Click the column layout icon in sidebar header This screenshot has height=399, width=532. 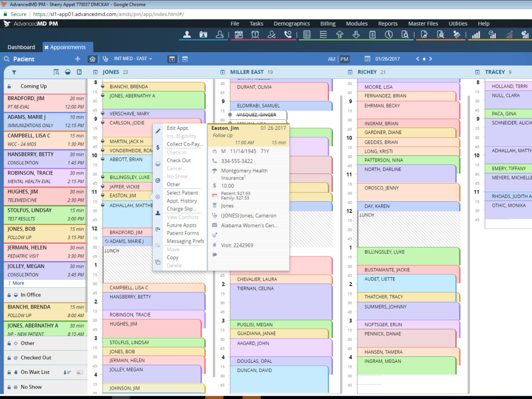[79, 72]
